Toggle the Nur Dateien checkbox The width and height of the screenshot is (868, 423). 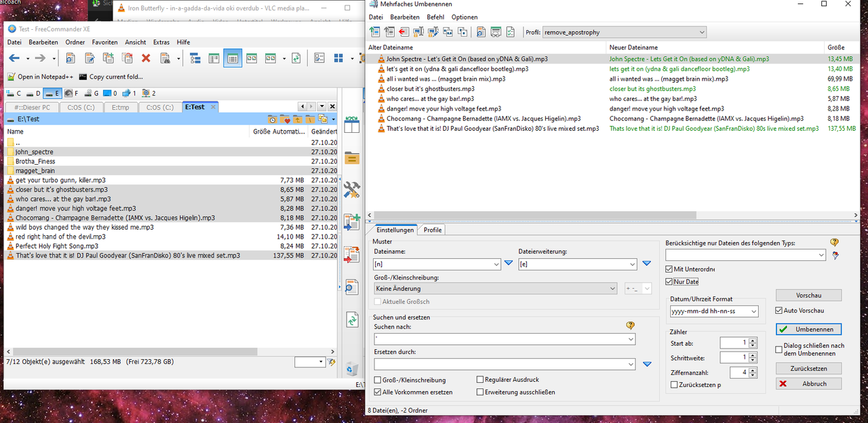point(669,281)
